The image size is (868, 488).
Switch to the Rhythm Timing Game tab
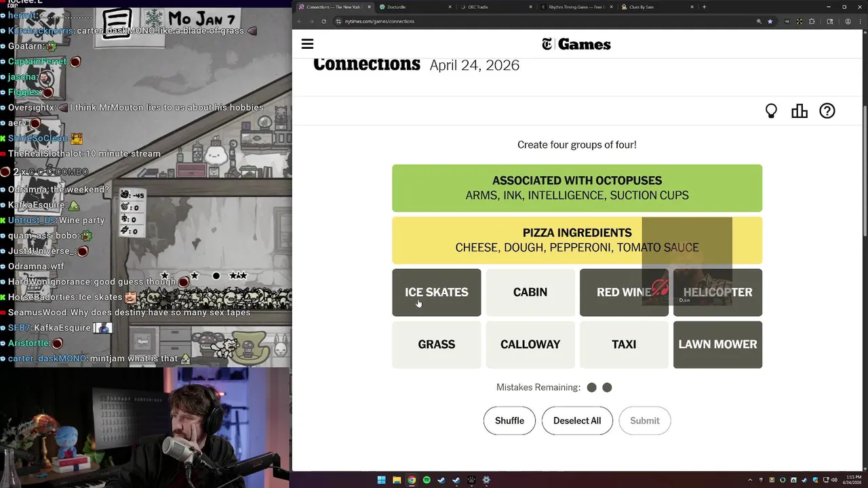576,7
